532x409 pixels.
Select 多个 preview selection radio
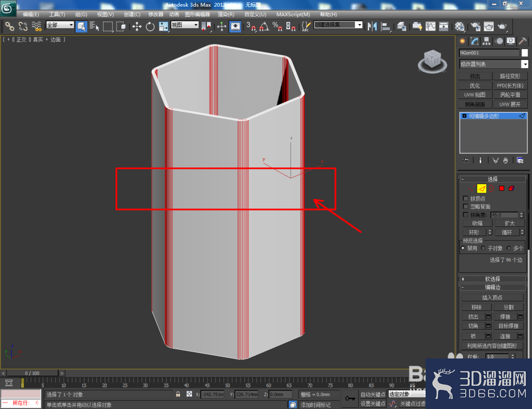509,248
